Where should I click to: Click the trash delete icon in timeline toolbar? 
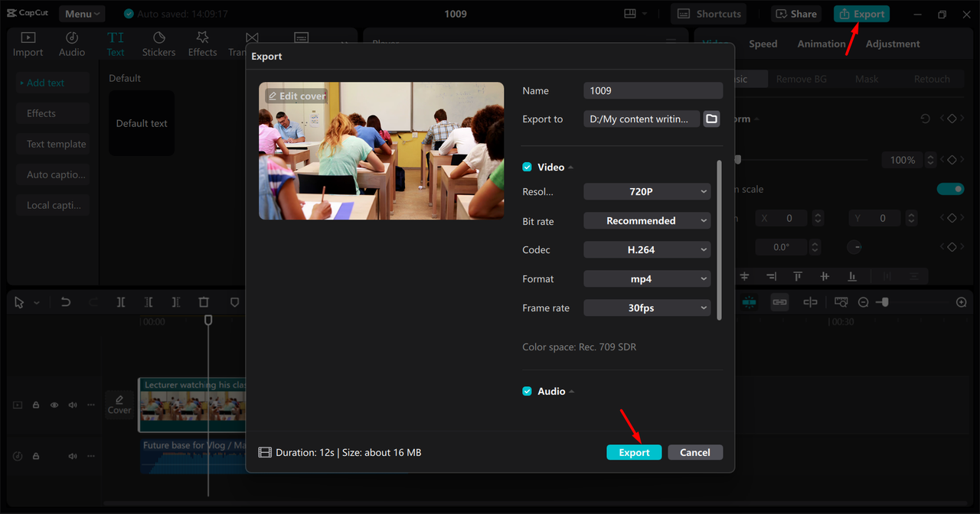click(x=204, y=302)
